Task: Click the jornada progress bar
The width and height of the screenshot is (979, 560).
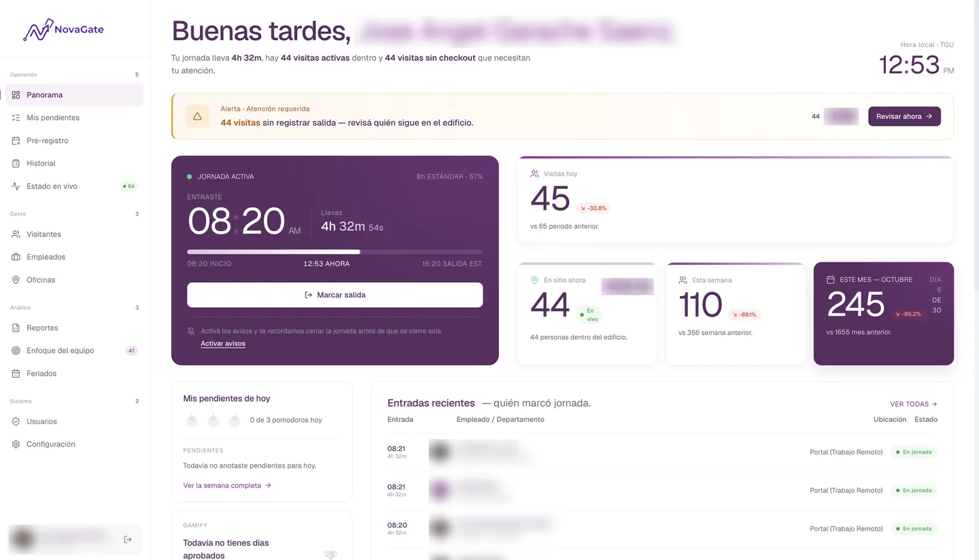Action: 335,251
